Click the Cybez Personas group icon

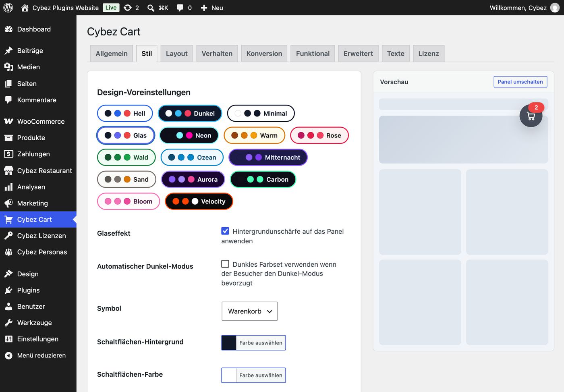tap(8, 252)
